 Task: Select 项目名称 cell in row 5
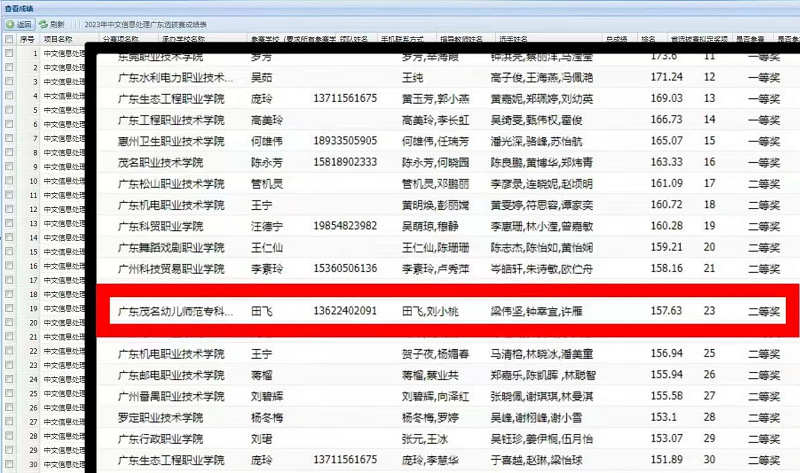(x=64, y=110)
